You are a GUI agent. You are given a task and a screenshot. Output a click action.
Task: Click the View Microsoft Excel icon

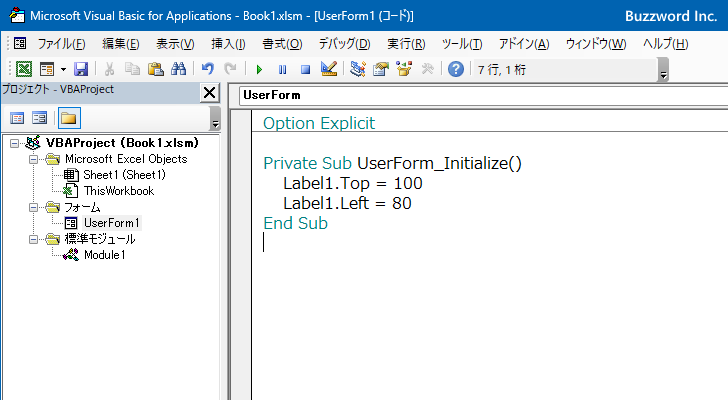[x=24, y=69]
